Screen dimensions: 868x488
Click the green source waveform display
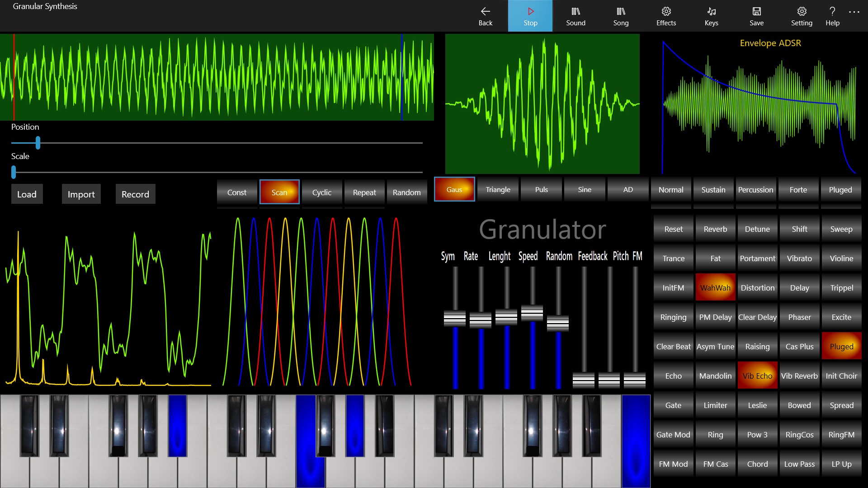coord(217,77)
